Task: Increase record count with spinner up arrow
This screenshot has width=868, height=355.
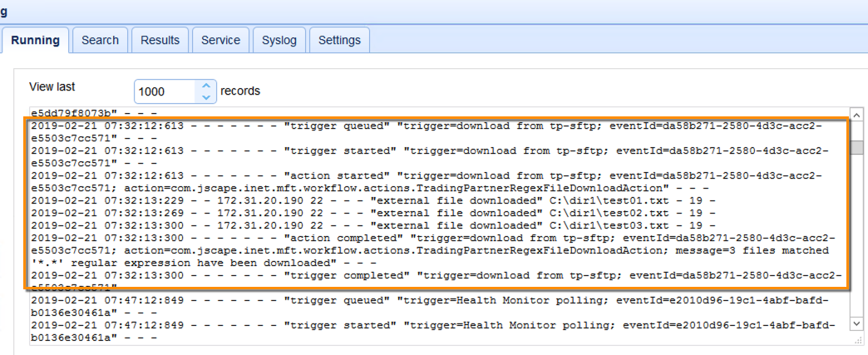Action: tap(205, 86)
